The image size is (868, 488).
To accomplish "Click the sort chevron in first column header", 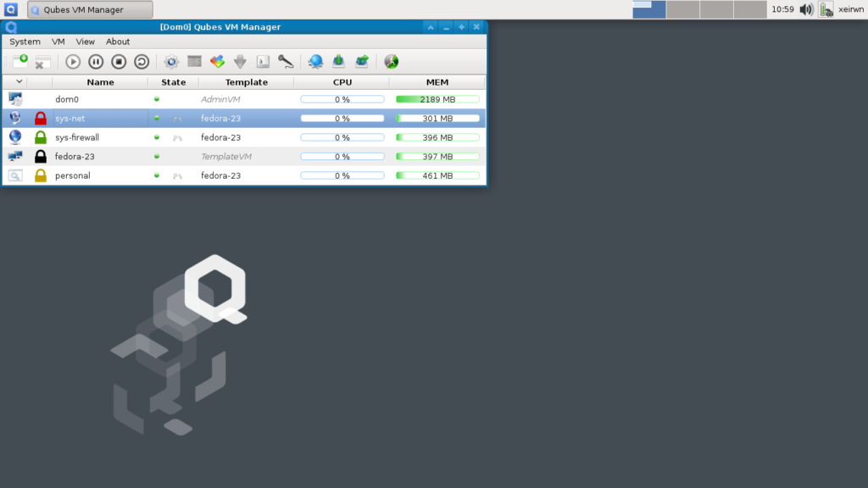I will tap(19, 81).
